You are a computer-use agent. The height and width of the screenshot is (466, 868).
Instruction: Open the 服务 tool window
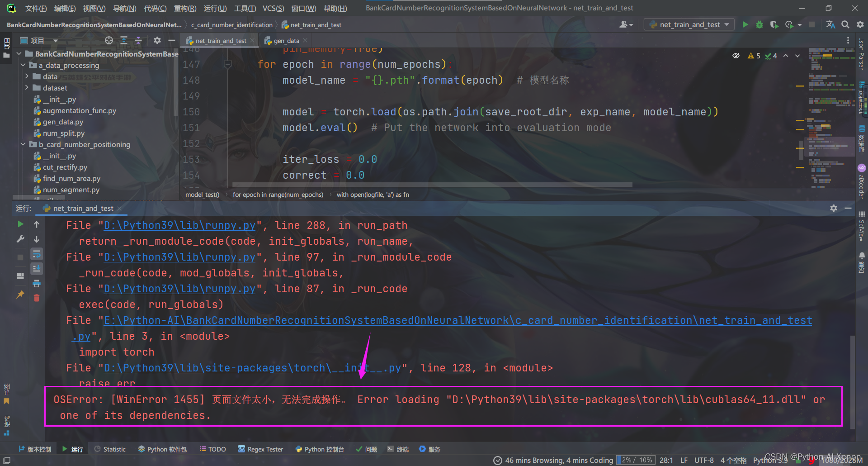[x=429, y=449]
